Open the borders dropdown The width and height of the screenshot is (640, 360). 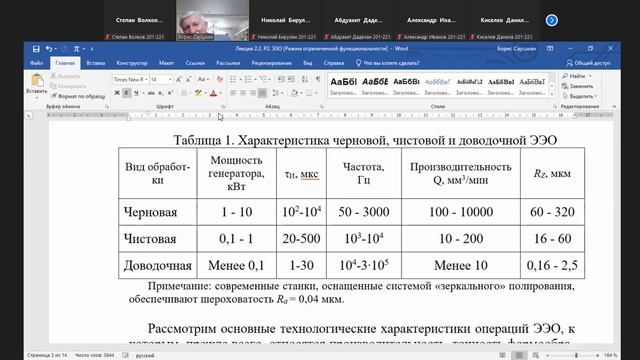[316, 93]
